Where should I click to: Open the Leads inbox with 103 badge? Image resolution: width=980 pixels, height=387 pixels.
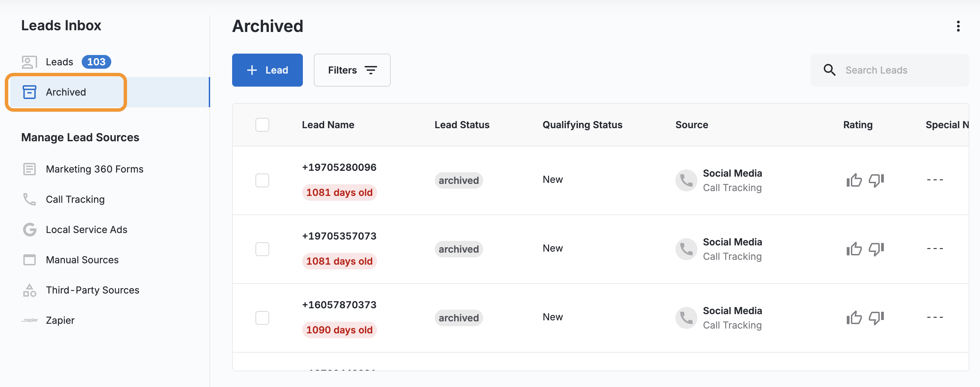tap(60, 62)
